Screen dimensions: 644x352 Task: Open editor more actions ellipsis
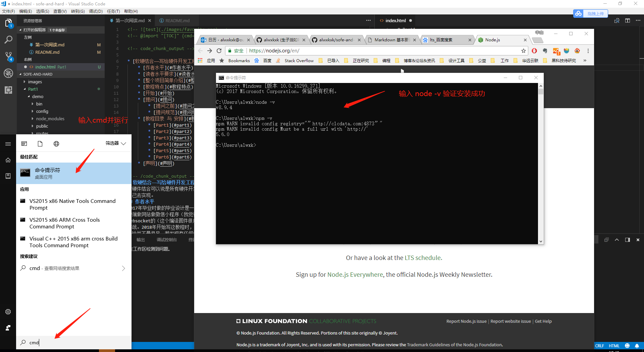pyautogui.click(x=638, y=20)
